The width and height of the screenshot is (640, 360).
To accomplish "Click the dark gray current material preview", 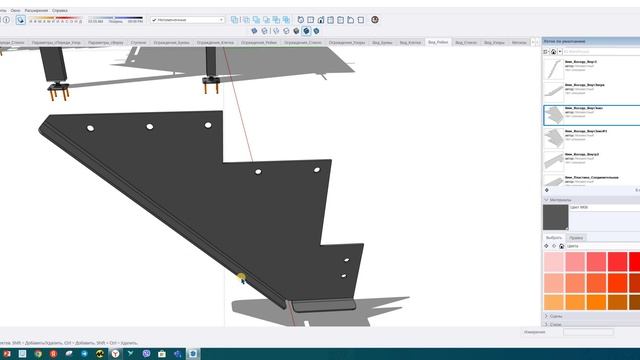I will tap(556, 217).
